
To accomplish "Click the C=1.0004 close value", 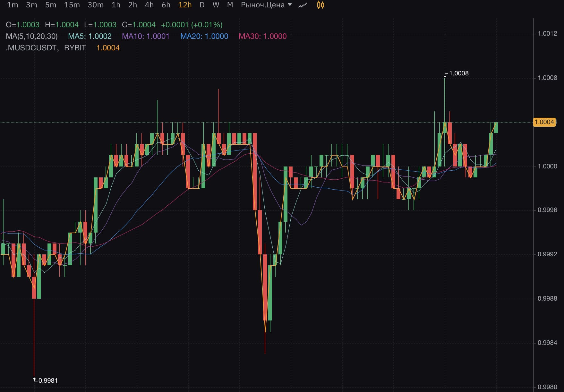I will click(x=139, y=25).
